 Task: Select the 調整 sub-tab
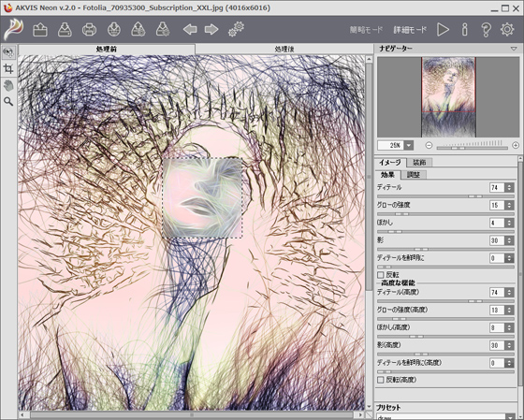413,174
